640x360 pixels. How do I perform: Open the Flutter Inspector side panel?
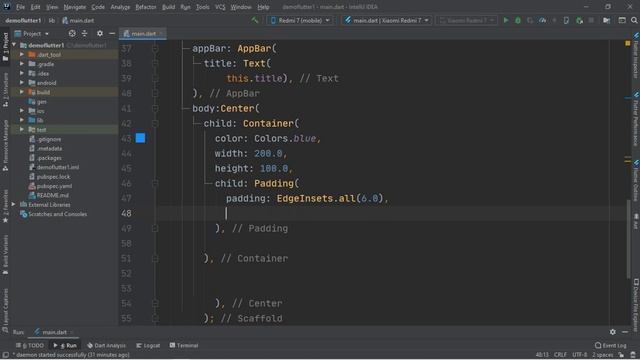[x=636, y=55]
